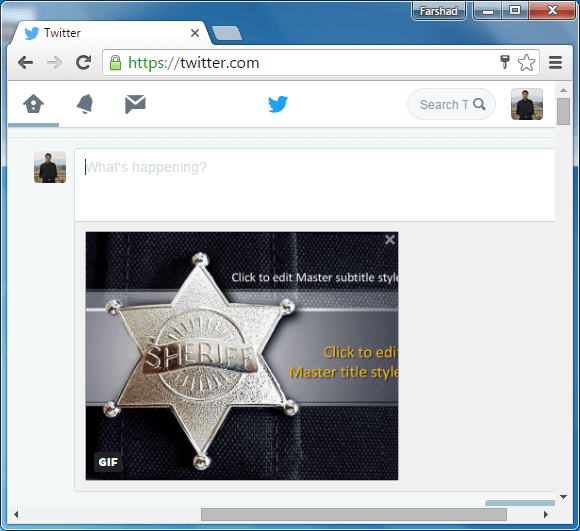This screenshot has width=580, height=531.
Task: Remove the attached GIF image
Action: pos(390,240)
